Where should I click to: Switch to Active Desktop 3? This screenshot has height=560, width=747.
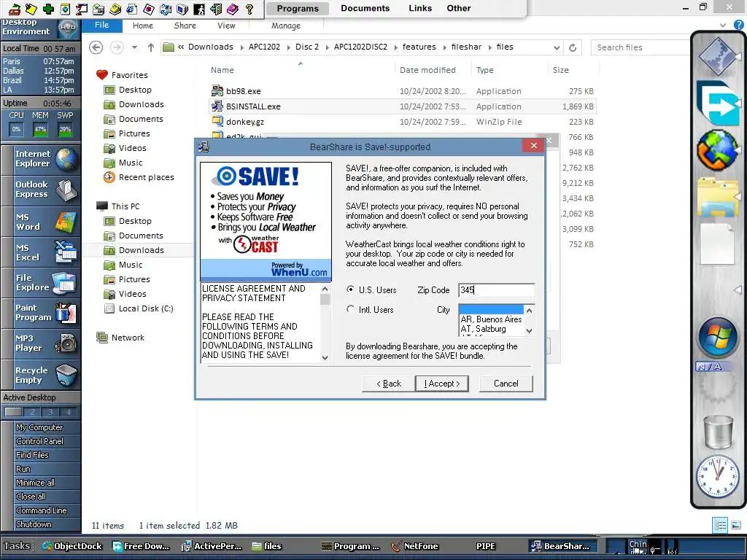[50, 413]
